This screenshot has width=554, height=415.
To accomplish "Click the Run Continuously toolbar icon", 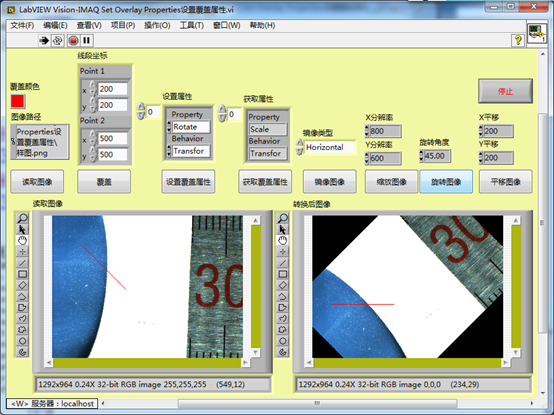I will click(58, 41).
